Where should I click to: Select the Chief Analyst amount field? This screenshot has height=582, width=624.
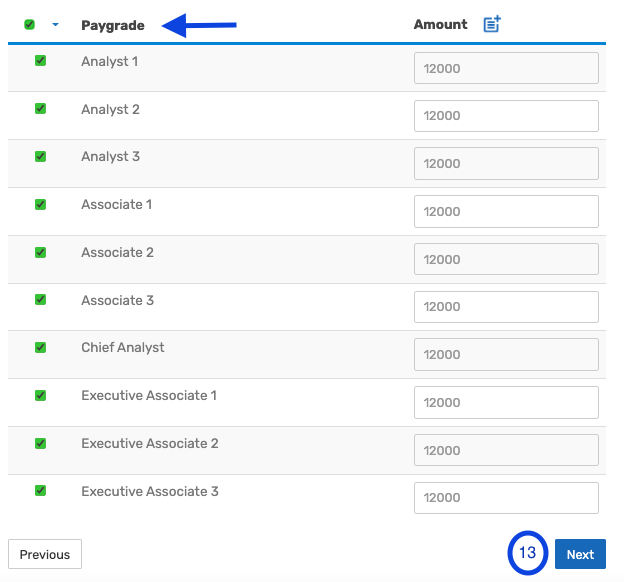click(506, 355)
